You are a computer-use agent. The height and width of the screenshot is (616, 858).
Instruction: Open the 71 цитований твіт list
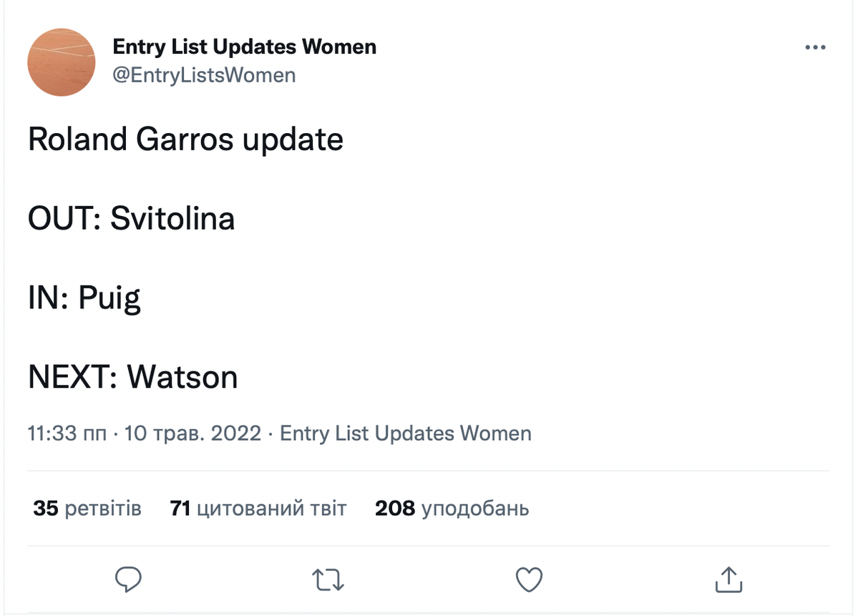click(258, 509)
